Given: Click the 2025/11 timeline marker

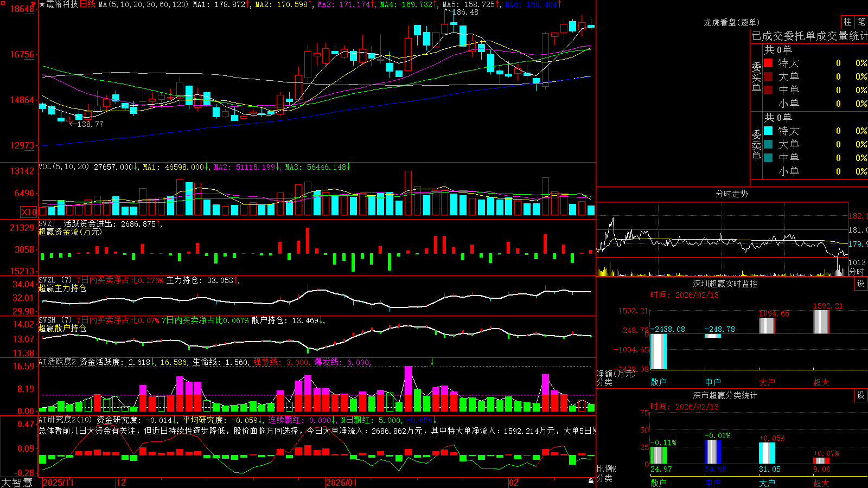Looking at the screenshot, I should point(58,482).
